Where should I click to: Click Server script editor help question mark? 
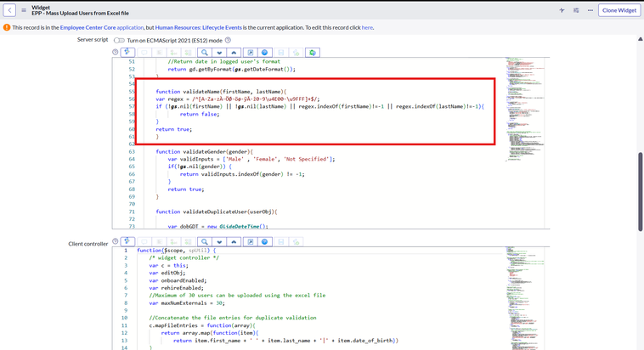click(116, 52)
